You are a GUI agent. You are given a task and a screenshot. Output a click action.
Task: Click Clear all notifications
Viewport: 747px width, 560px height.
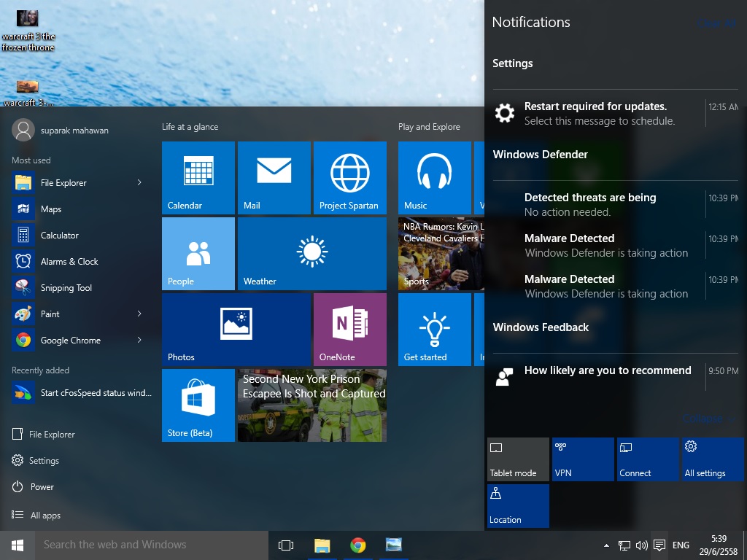coord(716,23)
